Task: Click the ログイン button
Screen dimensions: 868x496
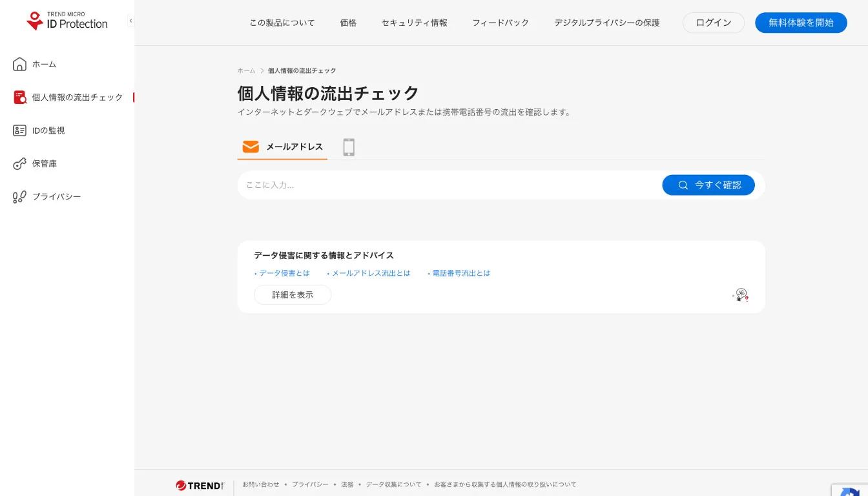Action: (714, 23)
